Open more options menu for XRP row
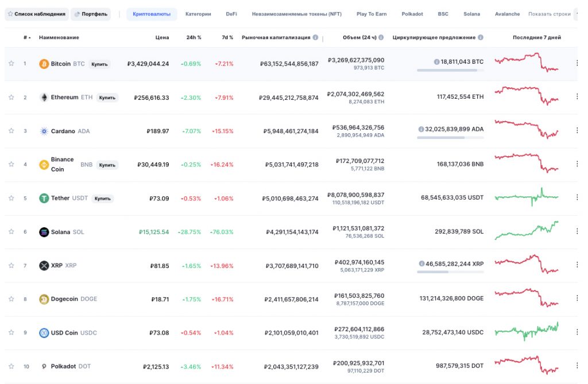Screen dimensions: 588x384 pyautogui.click(x=577, y=265)
